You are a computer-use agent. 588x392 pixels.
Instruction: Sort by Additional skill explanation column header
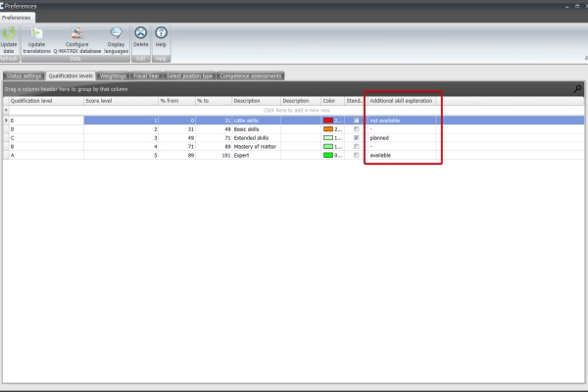tap(402, 100)
